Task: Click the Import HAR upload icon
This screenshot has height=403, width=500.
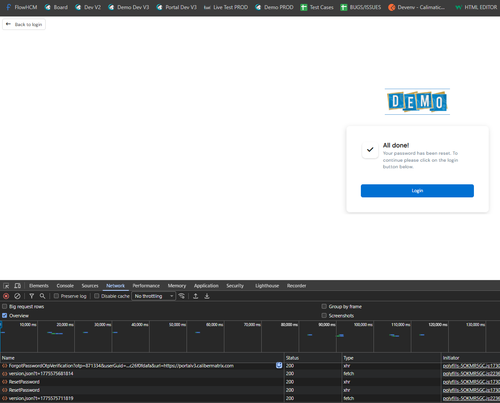Action: 196,296
